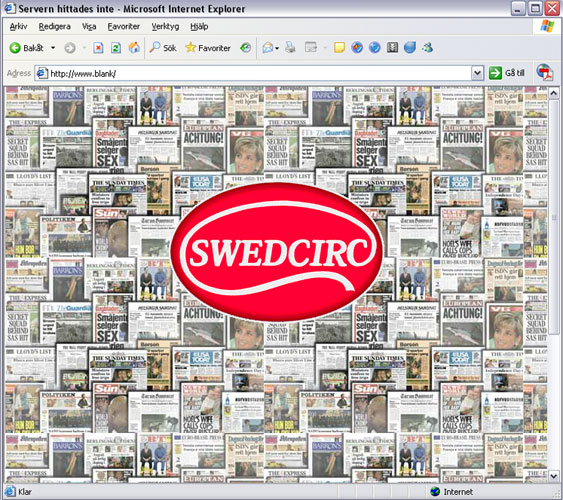Click the SWEDCIRC red oval logo
The width and height of the screenshot is (563, 500).
click(x=276, y=252)
